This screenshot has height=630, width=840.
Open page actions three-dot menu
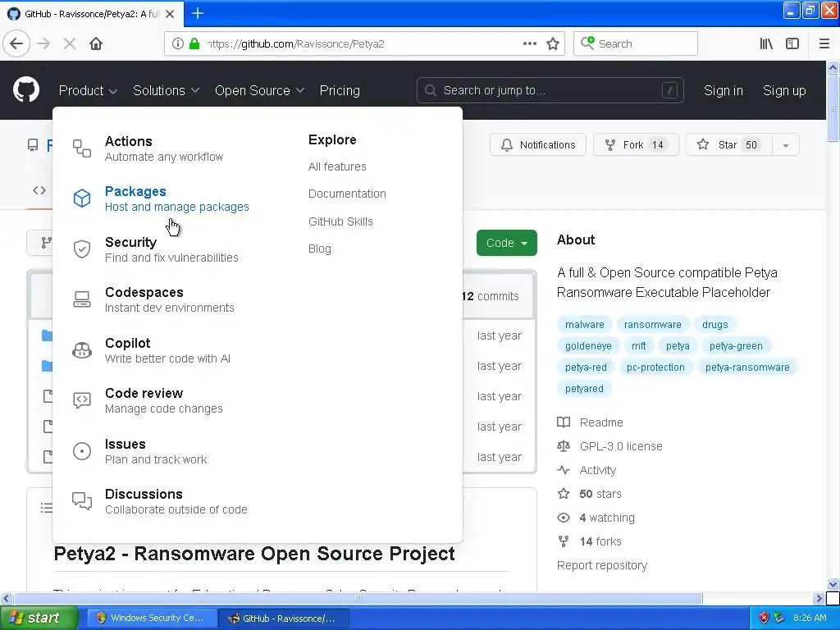click(529, 44)
